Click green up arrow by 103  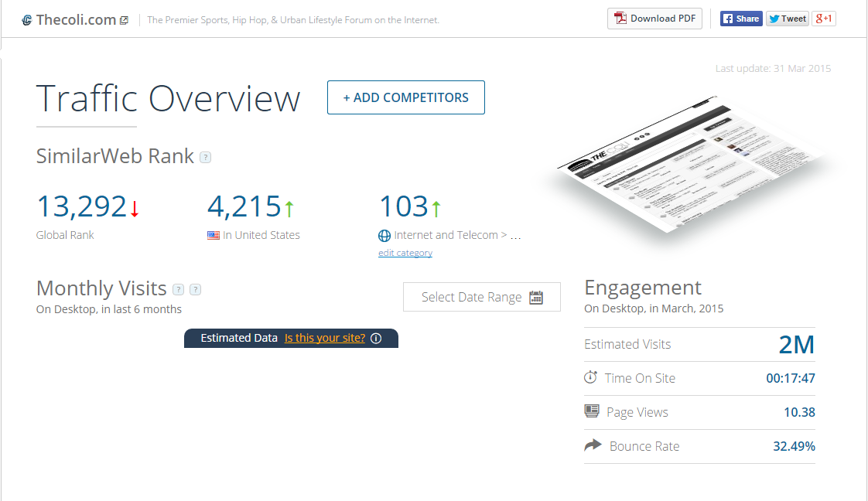pos(436,209)
